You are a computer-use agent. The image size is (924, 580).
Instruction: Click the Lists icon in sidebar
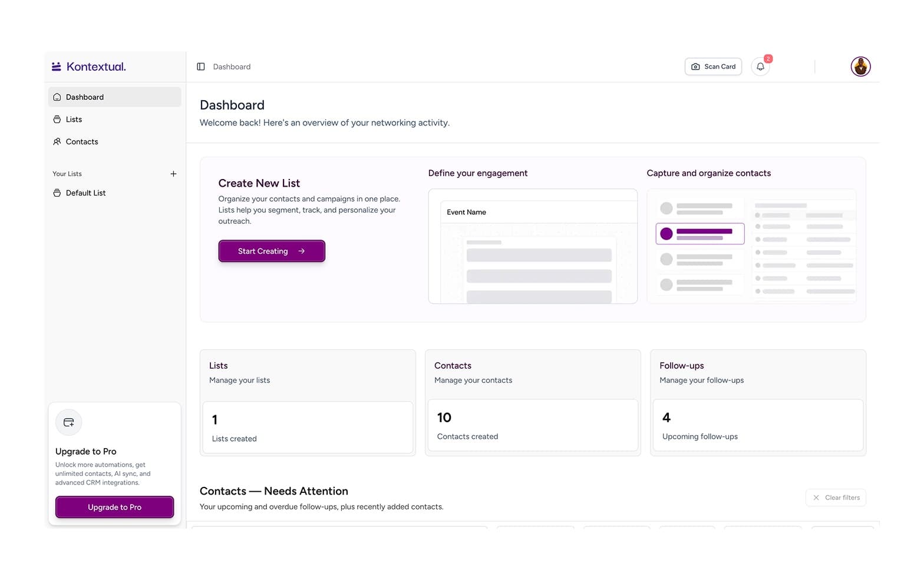57,120
